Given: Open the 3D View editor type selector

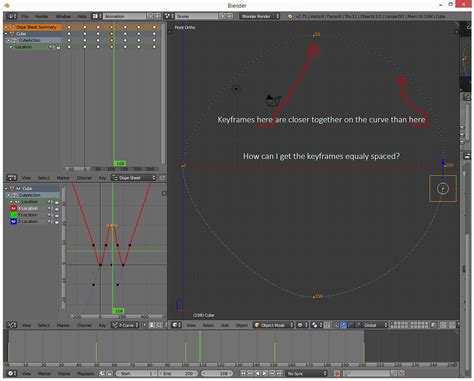Looking at the screenshot, I should [176, 325].
